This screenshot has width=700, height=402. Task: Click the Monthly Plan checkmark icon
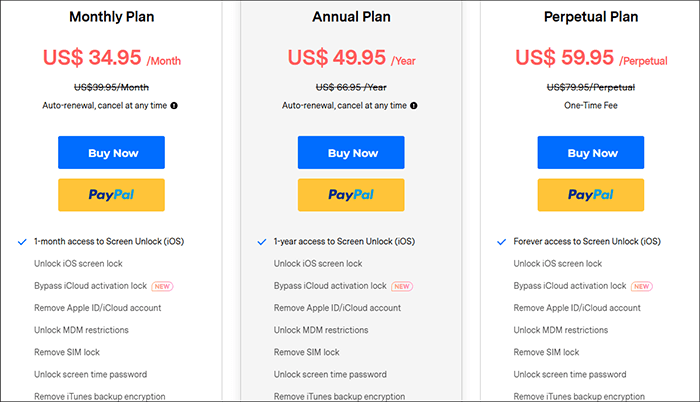point(22,242)
